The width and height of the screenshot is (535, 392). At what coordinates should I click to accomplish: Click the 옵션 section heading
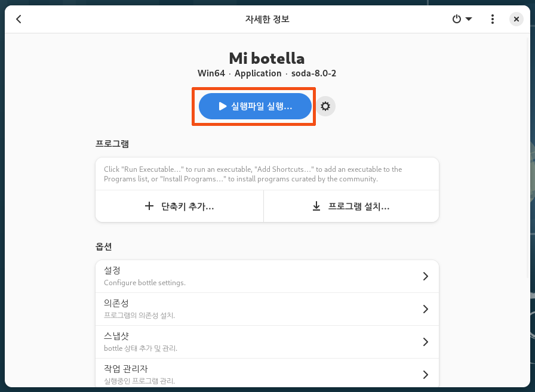click(x=104, y=246)
